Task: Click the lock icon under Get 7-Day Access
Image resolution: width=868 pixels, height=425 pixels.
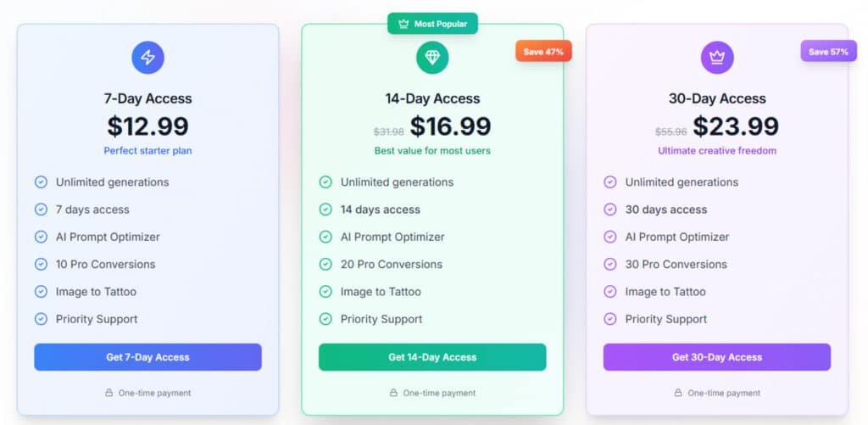Action: 108,393
